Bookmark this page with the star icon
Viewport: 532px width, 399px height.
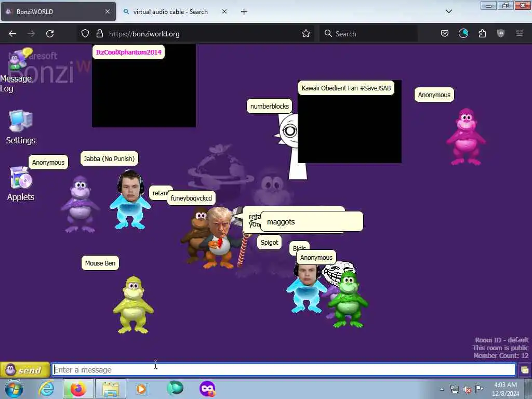point(305,34)
